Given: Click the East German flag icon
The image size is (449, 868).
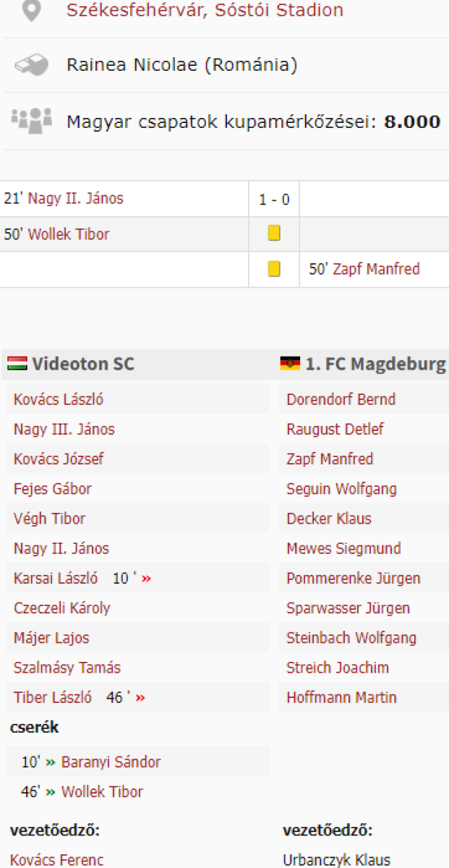Looking at the screenshot, I should pyautogui.click(x=290, y=363).
